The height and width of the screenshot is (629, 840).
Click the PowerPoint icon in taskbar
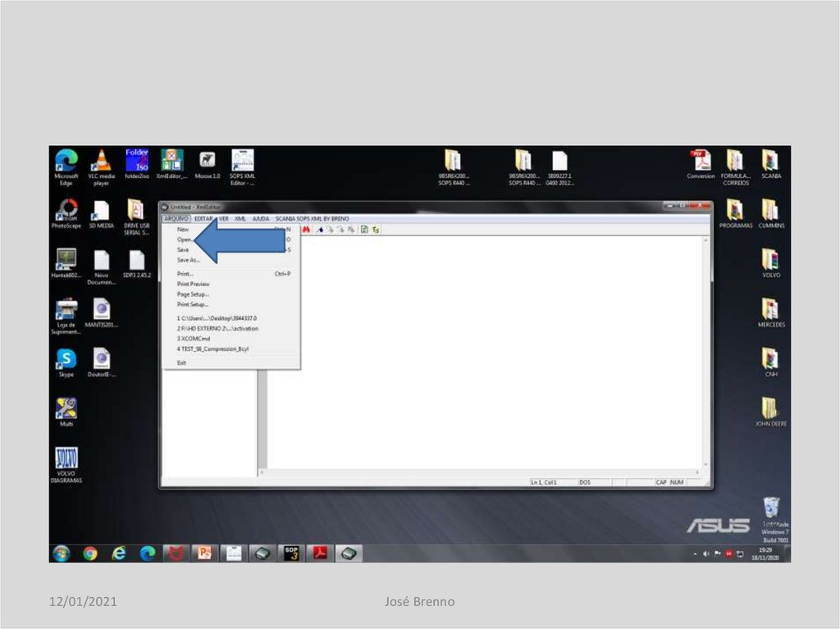tap(203, 554)
